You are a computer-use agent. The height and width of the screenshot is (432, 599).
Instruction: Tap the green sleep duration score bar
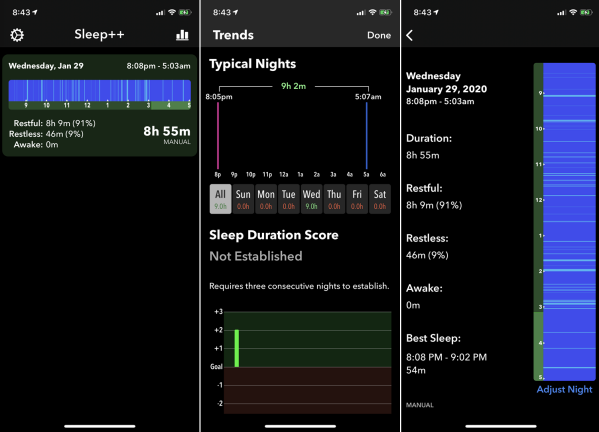pyautogui.click(x=237, y=348)
